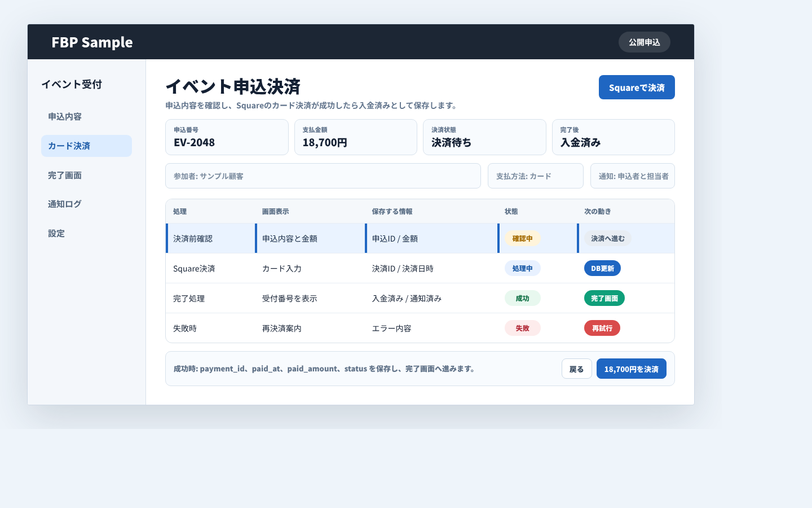Viewport: 812px width, 508px height.
Task: Click the 申込内容と金額 cell
Action: 310,238
